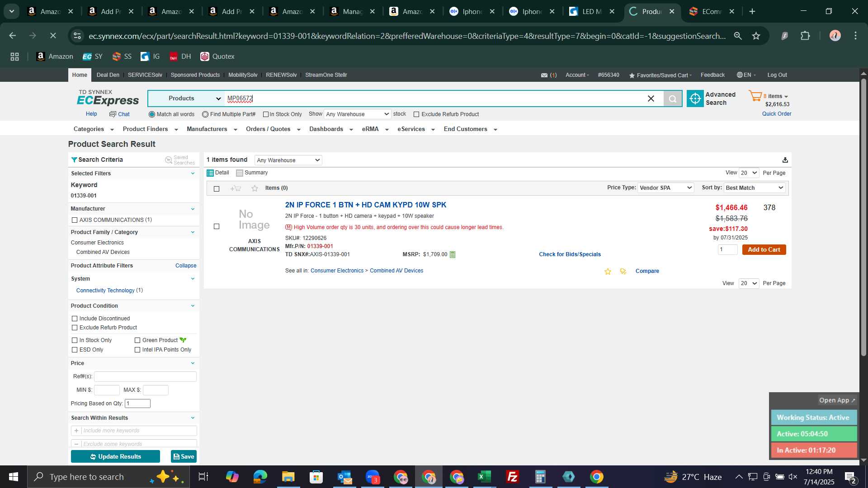Screen dimensions: 868x488
Task: Click add-selected-to-cart icon in items bar
Action: tap(236, 188)
